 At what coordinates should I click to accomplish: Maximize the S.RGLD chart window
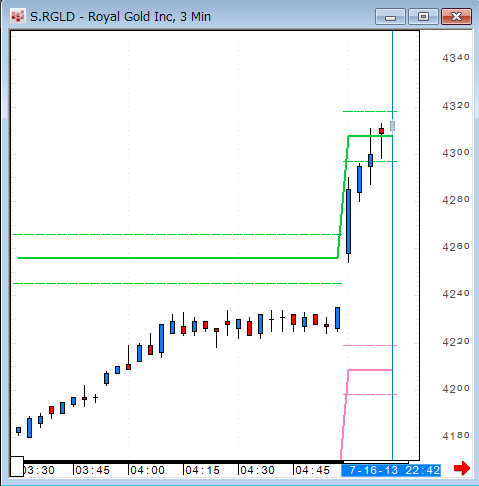tap(423, 17)
